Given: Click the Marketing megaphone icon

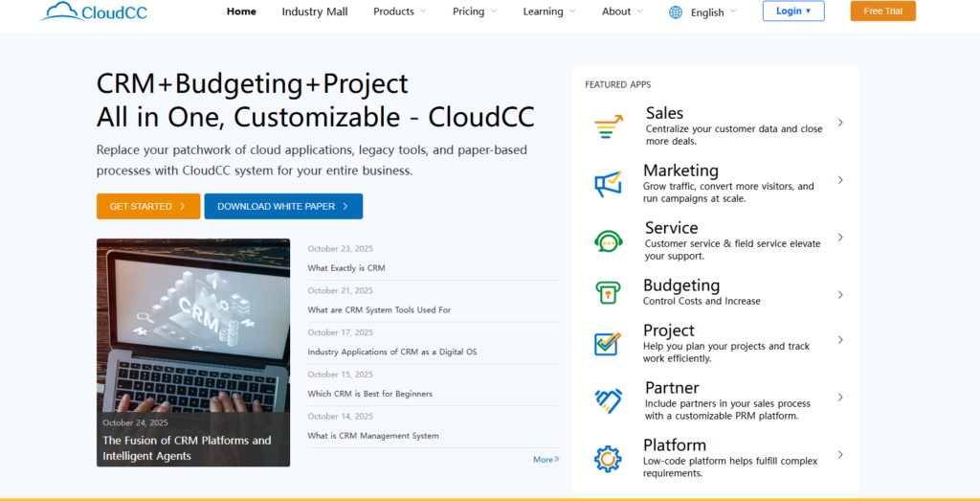Looking at the screenshot, I should [608, 183].
